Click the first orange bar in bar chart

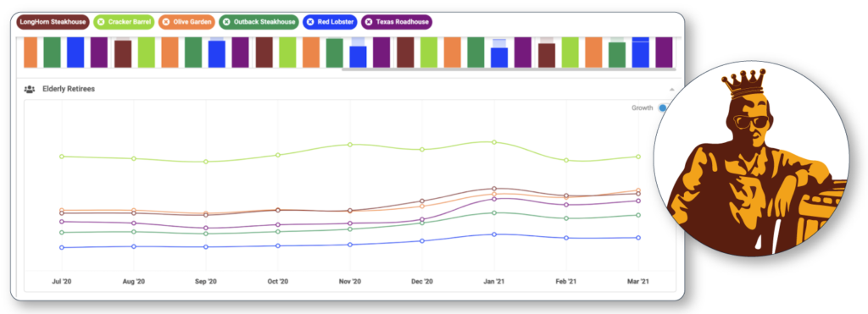coord(31,52)
